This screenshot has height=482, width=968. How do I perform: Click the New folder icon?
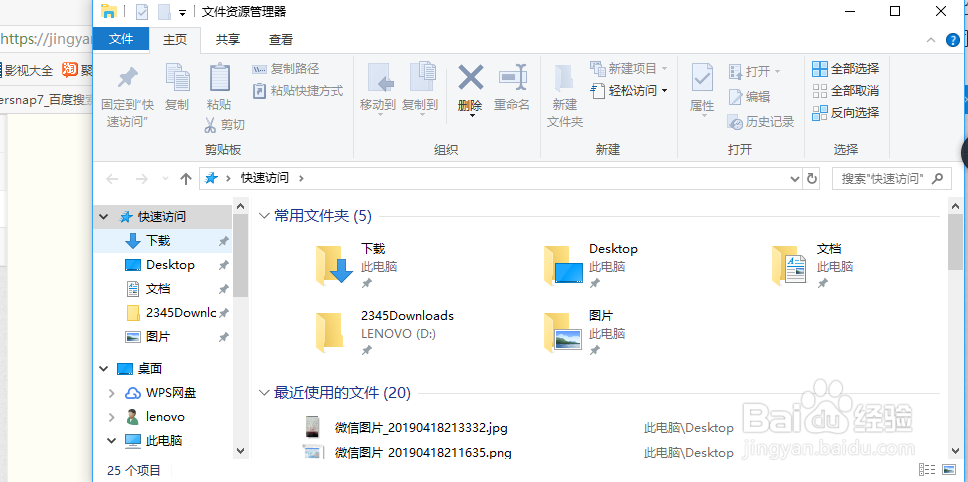point(564,78)
